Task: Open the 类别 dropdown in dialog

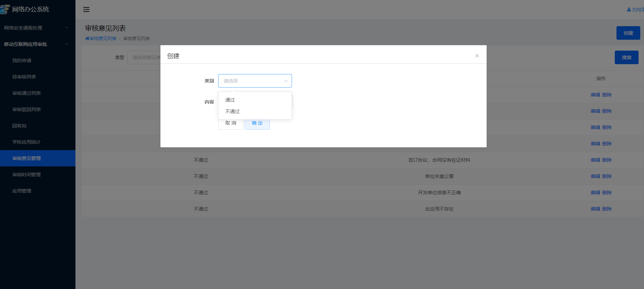Action: point(255,81)
